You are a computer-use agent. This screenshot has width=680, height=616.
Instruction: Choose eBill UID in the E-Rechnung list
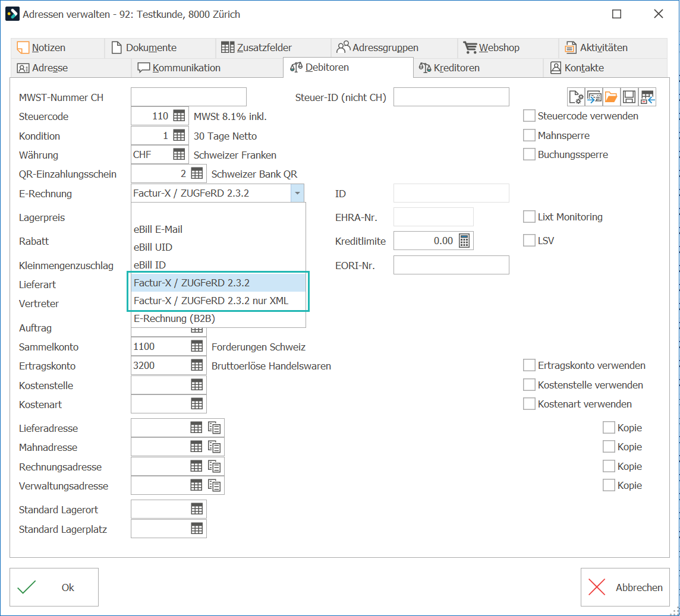pyautogui.click(x=219, y=247)
